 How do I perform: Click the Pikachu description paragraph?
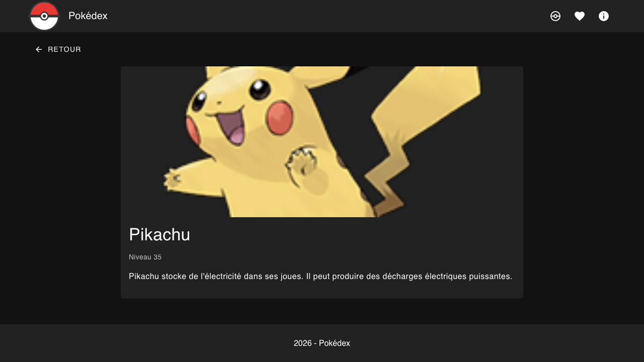pos(320,277)
